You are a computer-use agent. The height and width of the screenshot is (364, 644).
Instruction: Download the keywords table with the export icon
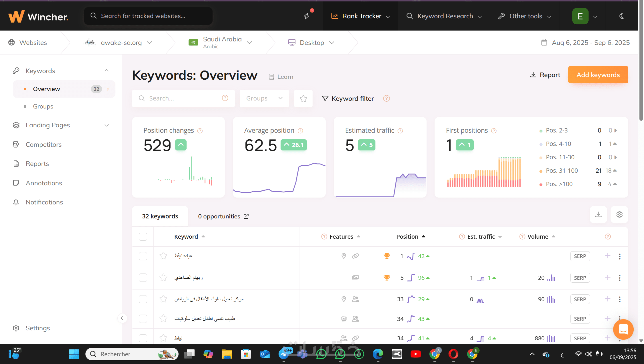pyautogui.click(x=598, y=214)
